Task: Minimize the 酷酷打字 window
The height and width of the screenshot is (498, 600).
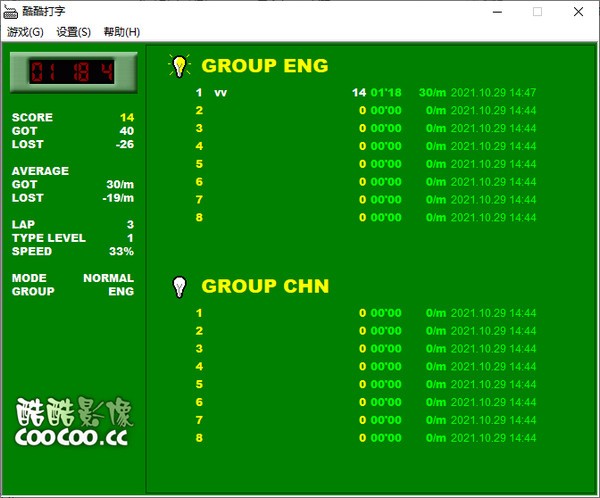Action: (x=491, y=12)
